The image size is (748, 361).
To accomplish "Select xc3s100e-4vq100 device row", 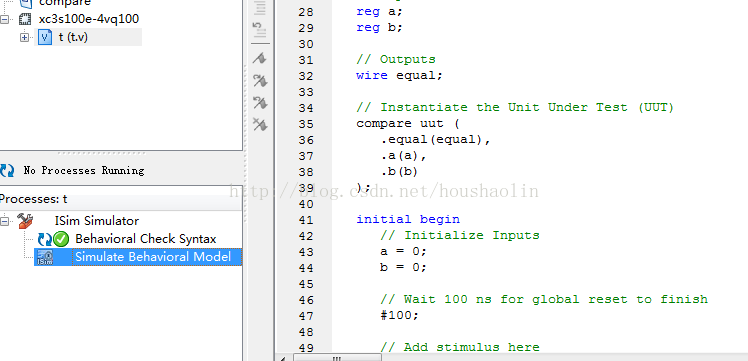I will (89, 19).
